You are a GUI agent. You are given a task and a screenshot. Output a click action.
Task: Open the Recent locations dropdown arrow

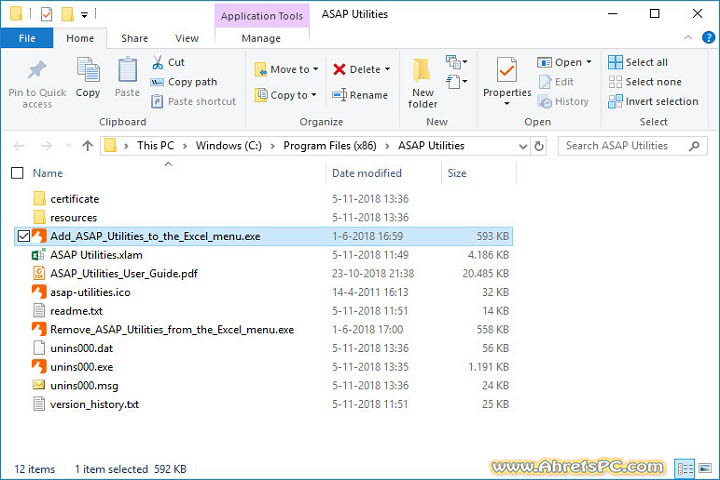click(x=68, y=146)
